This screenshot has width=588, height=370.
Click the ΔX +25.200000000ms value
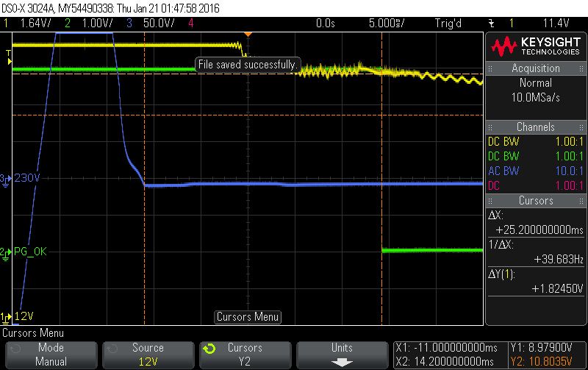coord(539,230)
